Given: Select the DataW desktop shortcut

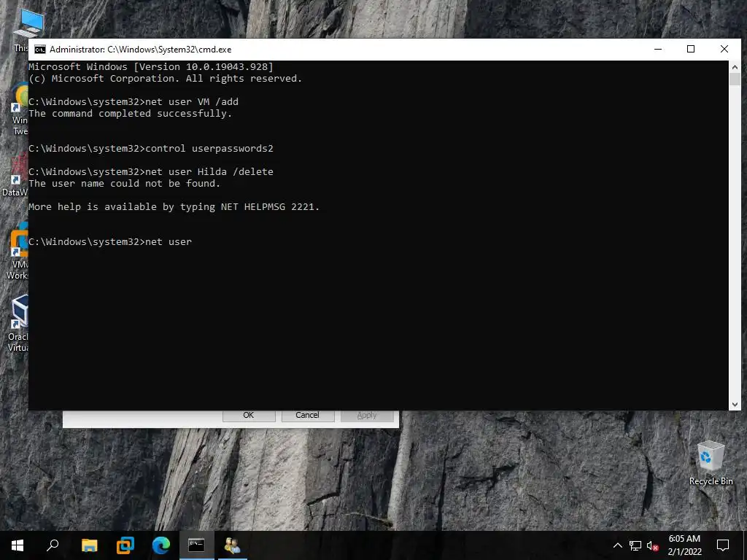Looking at the screenshot, I should tap(15, 176).
